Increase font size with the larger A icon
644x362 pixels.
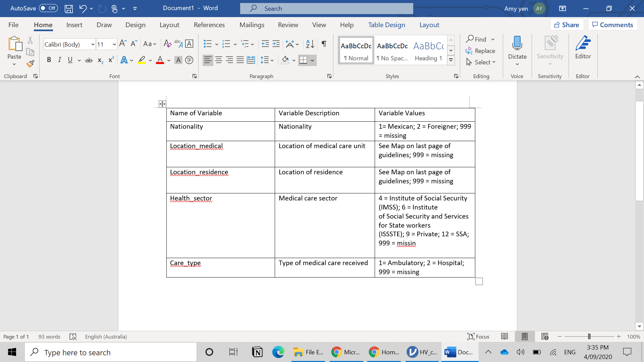tap(123, 44)
